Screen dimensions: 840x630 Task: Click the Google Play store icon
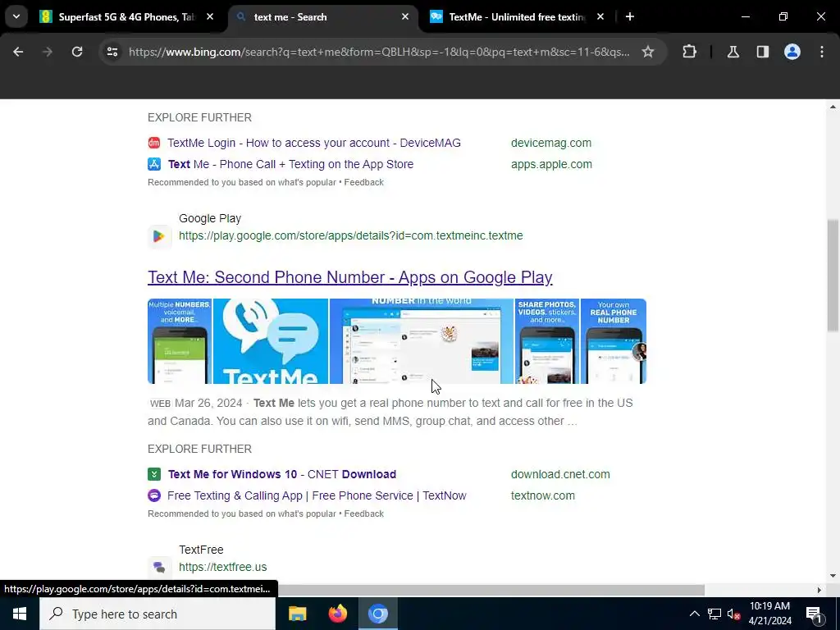[159, 236]
